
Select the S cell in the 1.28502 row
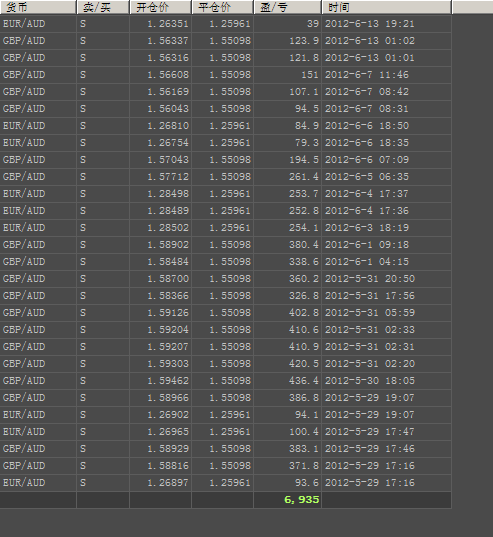pos(83,228)
